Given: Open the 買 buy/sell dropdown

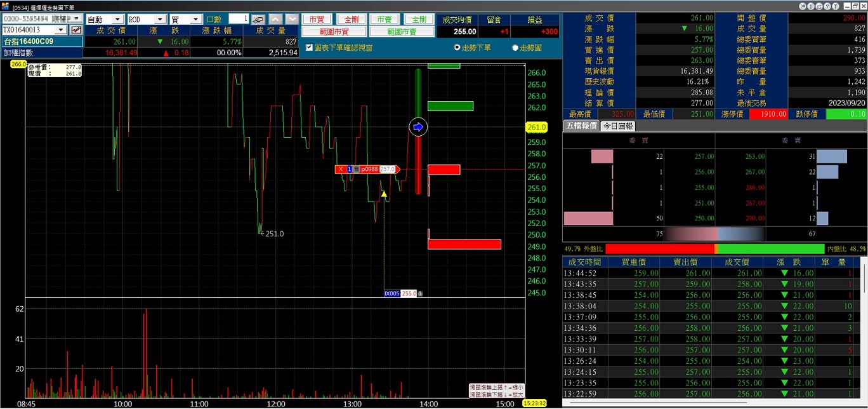Looking at the screenshot, I should pos(196,20).
